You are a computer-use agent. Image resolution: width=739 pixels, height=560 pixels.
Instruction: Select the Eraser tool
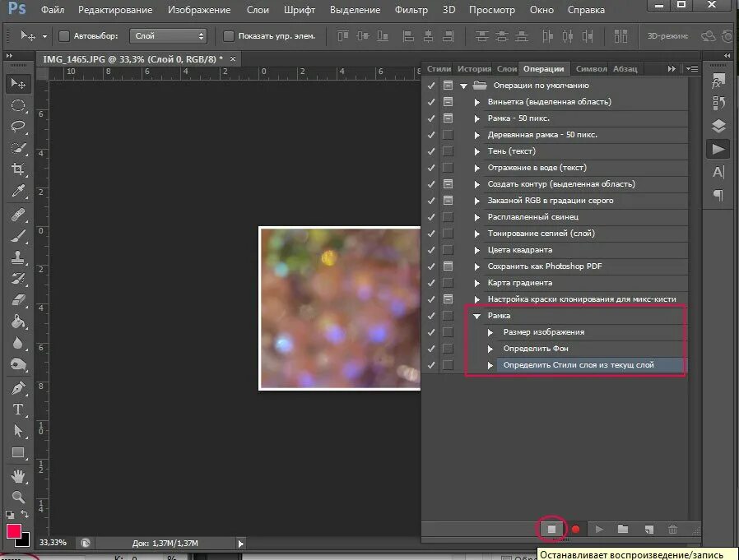pos(18,300)
